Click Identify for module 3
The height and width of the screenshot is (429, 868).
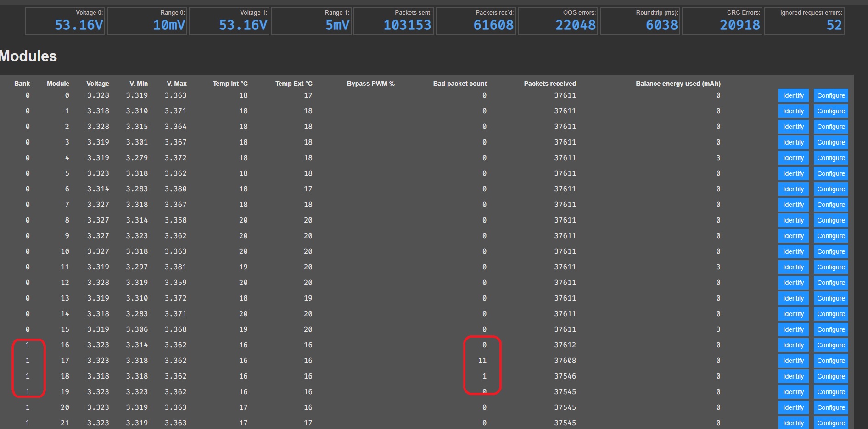click(x=793, y=142)
